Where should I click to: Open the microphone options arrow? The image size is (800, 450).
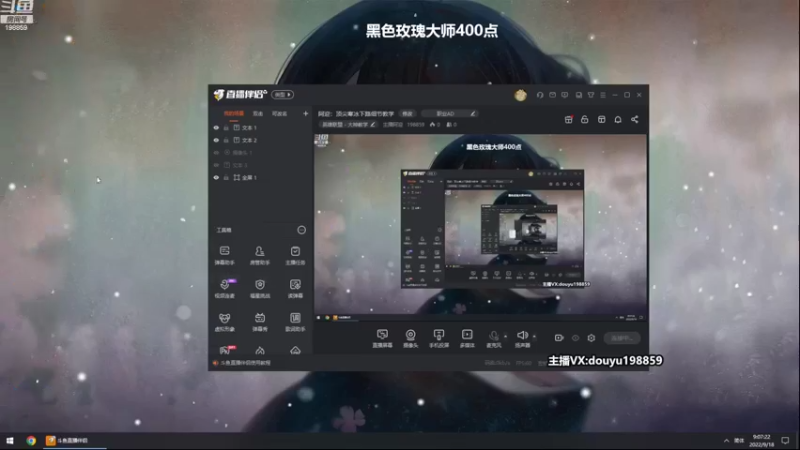[x=506, y=336]
